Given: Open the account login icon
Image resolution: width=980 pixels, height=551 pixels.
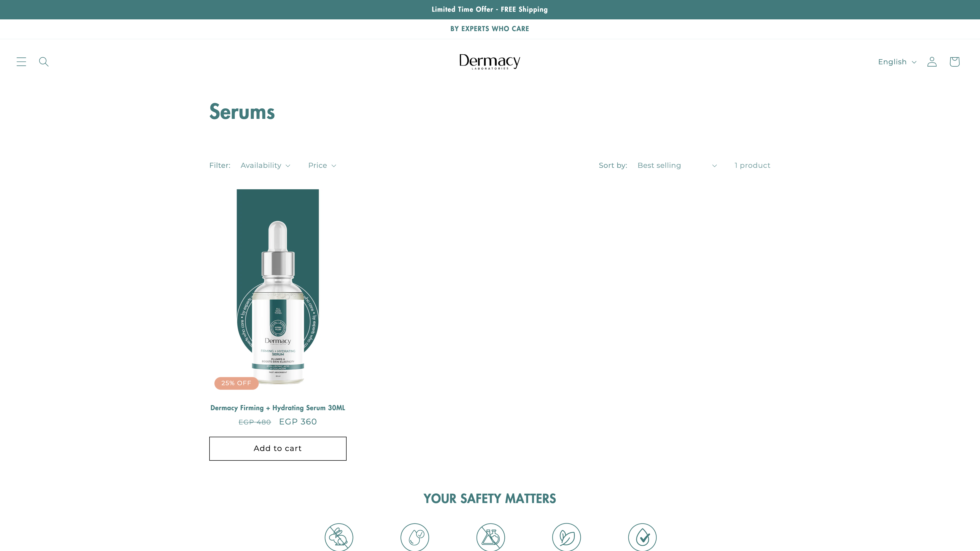Looking at the screenshot, I should [x=932, y=61].
